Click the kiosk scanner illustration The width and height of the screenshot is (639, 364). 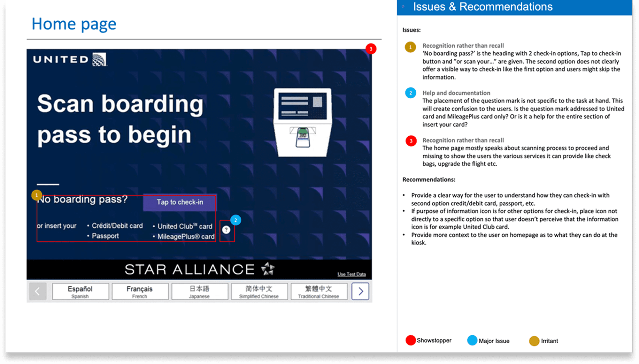pyautogui.click(x=303, y=123)
